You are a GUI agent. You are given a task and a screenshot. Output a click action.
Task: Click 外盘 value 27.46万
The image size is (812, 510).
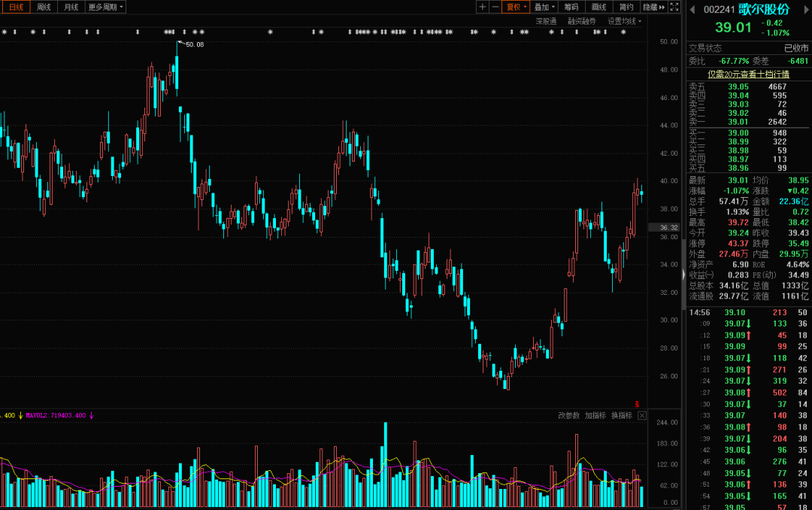(x=733, y=254)
